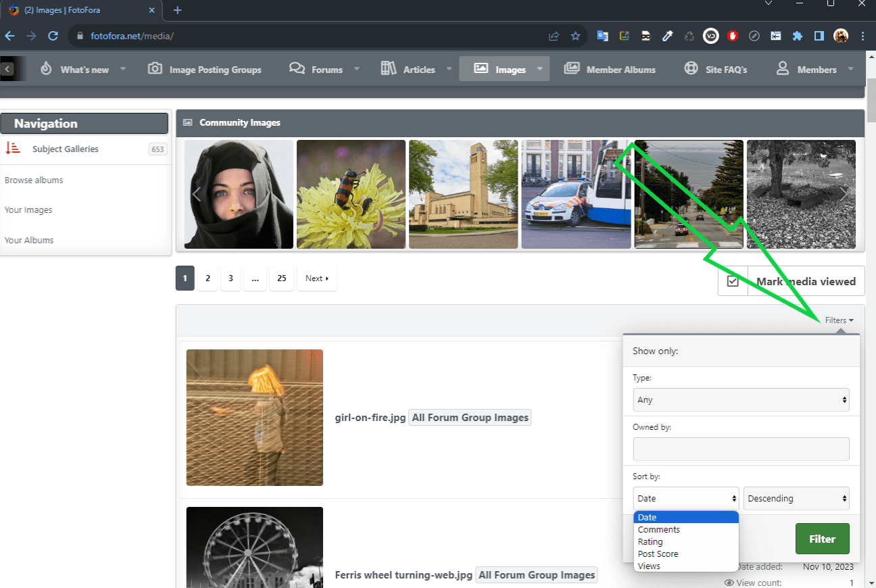Click the tab search down chevron
This screenshot has width=876, height=588.
pyautogui.click(x=768, y=3)
